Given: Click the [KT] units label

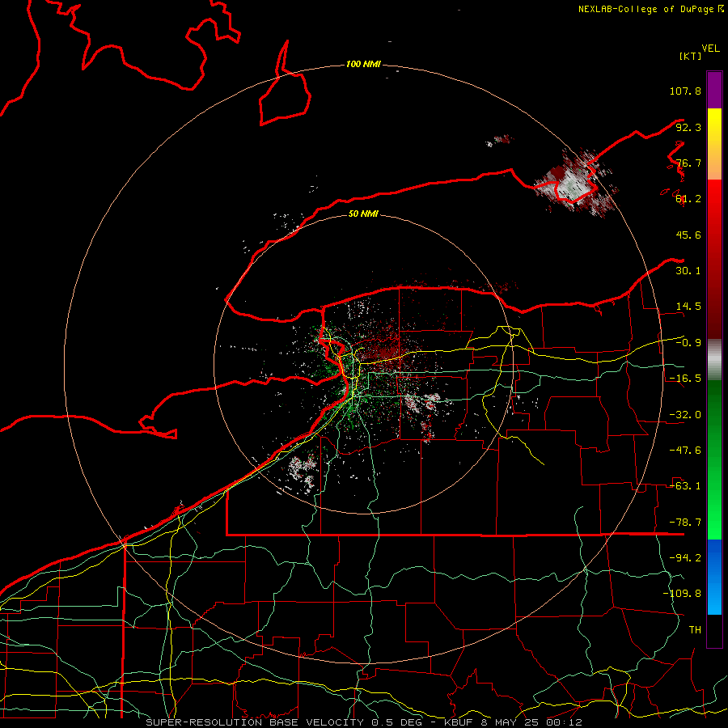Looking at the screenshot, I should [x=691, y=56].
